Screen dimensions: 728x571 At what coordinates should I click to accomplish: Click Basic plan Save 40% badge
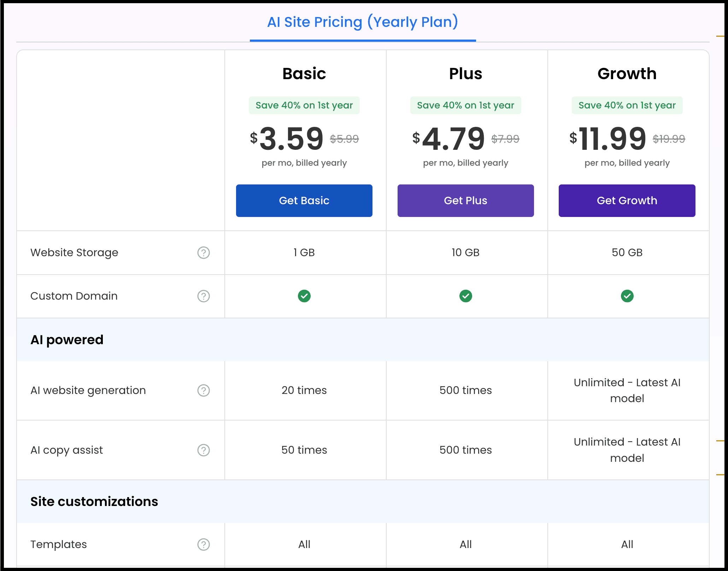click(x=304, y=105)
